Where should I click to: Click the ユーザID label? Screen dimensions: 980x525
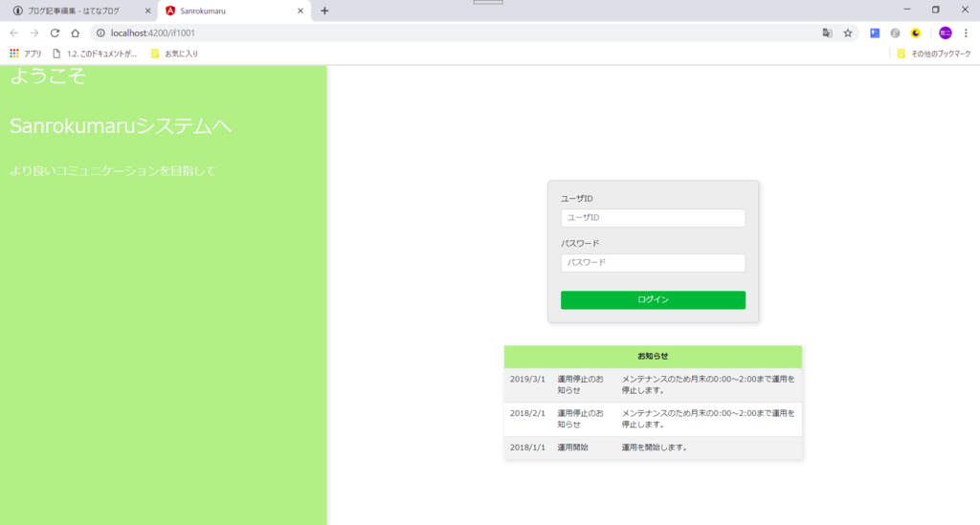[x=577, y=199]
